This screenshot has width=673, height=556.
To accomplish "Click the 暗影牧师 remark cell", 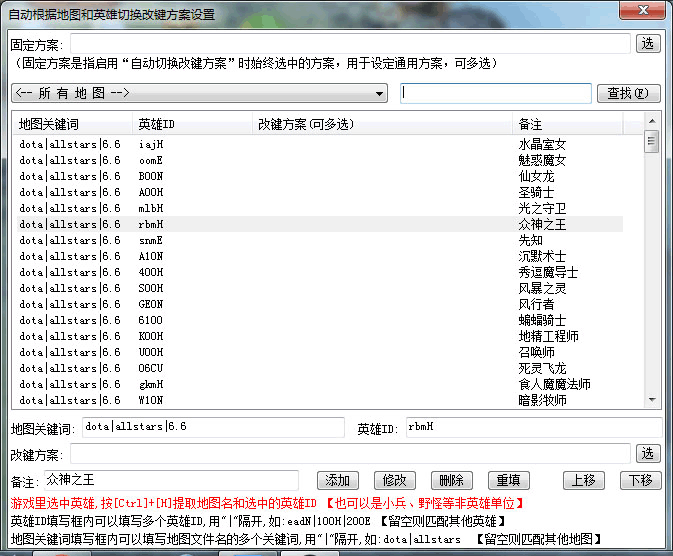I will tap(542, 400).
